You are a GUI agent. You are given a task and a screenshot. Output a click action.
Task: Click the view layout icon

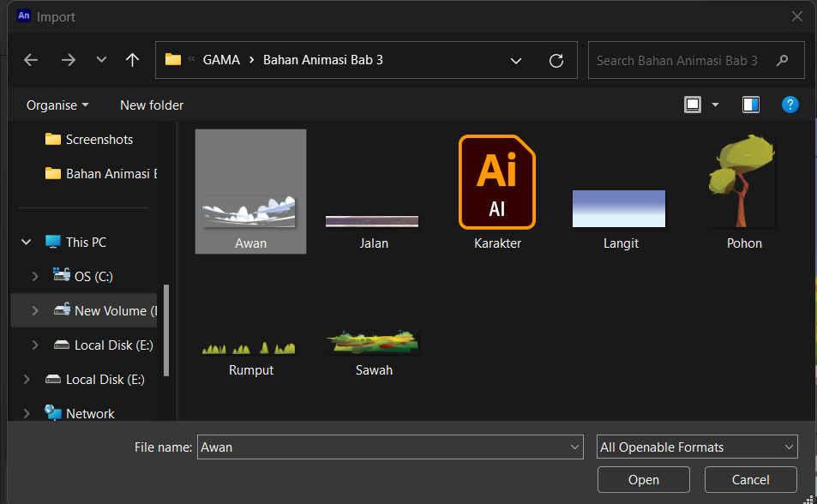tap(693, 105)
